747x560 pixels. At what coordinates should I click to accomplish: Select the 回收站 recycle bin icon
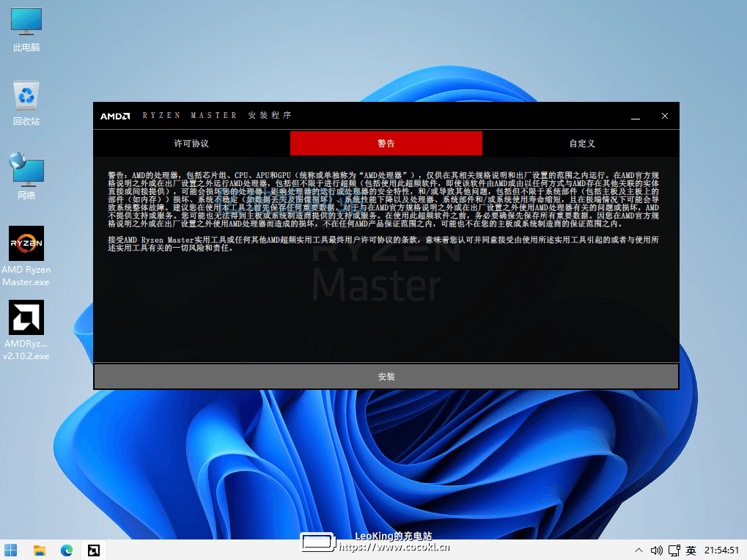tap(26, 103)
